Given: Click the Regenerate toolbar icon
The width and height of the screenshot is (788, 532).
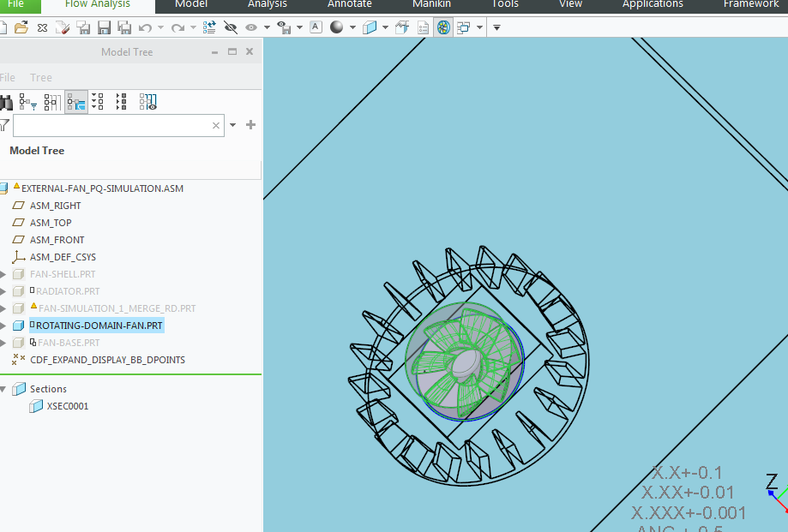Looking at the screenshot, I should [208, 27].
